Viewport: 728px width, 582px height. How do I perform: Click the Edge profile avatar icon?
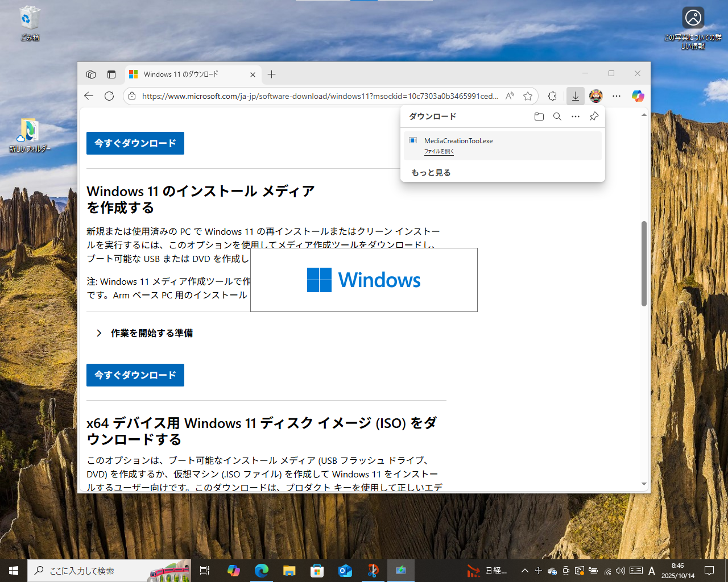coord(595,96)
